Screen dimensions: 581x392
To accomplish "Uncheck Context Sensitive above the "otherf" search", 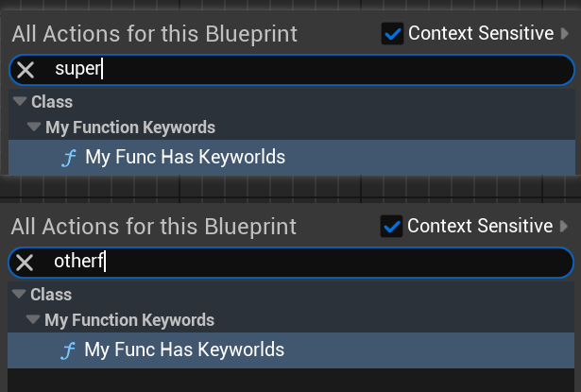I will tap(391, 227).
